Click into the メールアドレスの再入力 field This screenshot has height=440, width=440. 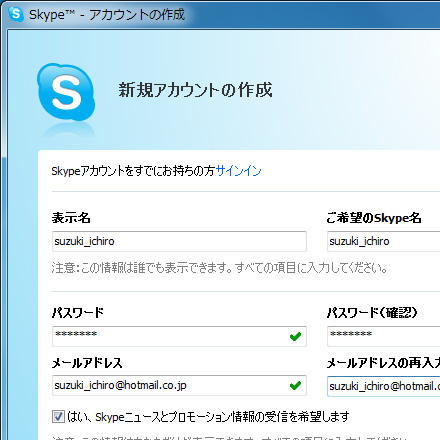383,386
